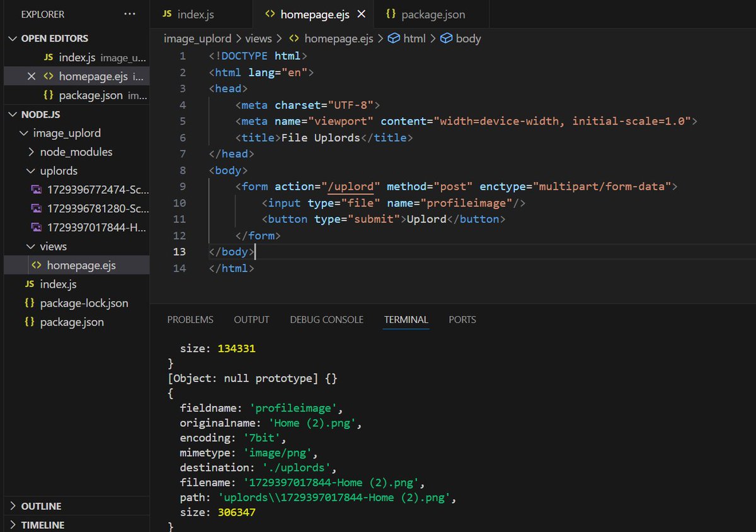
Task: Open the Problems panel tab
Action: pyautogui.click(x=190, y=320)
